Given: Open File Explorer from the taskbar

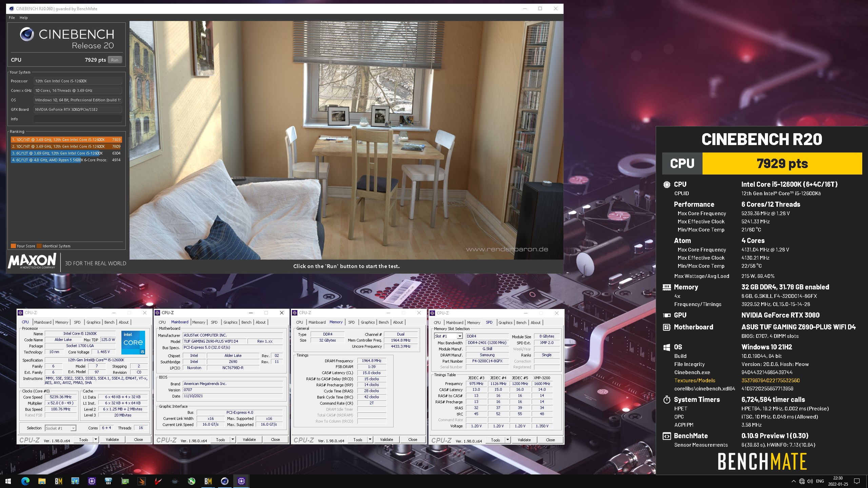Looking at the screenshot, I should pos(42,481).
